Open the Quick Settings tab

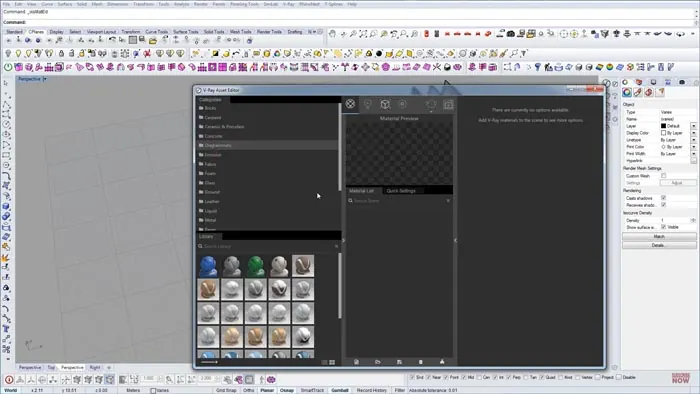pyautogui.click(x=401, y=191)
